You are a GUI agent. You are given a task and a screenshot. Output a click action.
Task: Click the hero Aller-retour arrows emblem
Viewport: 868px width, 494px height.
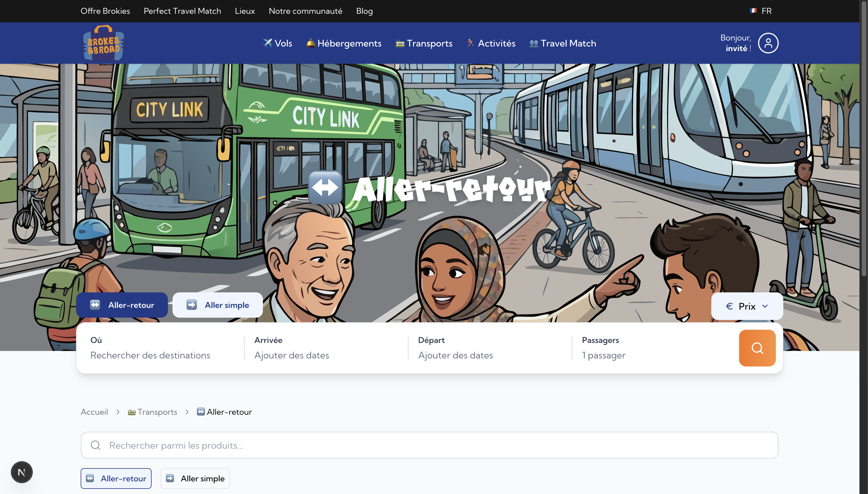325,187
